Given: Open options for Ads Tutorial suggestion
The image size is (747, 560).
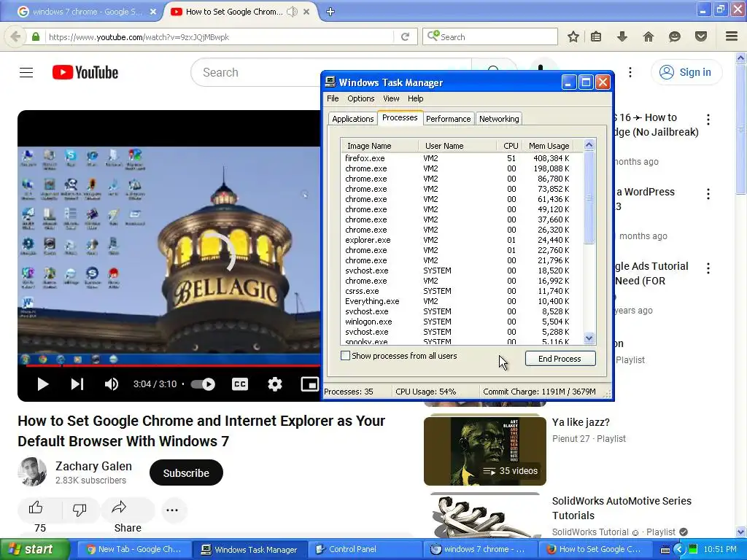Looking at the screenshot, I should click(708, 268).
